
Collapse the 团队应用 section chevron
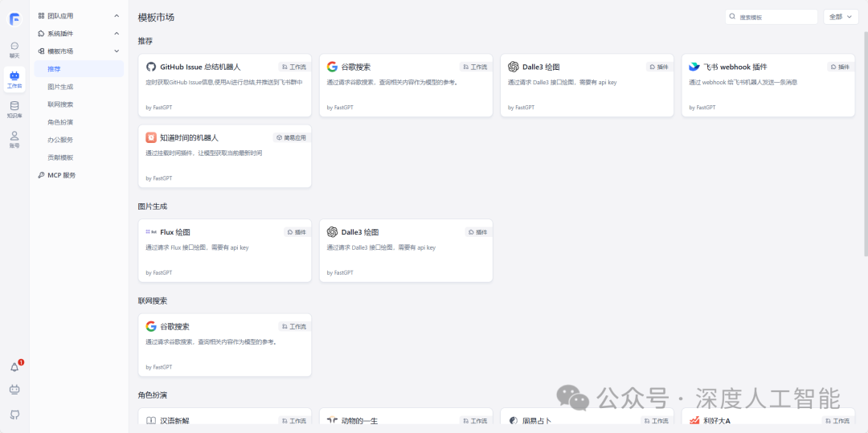[117, 16]
